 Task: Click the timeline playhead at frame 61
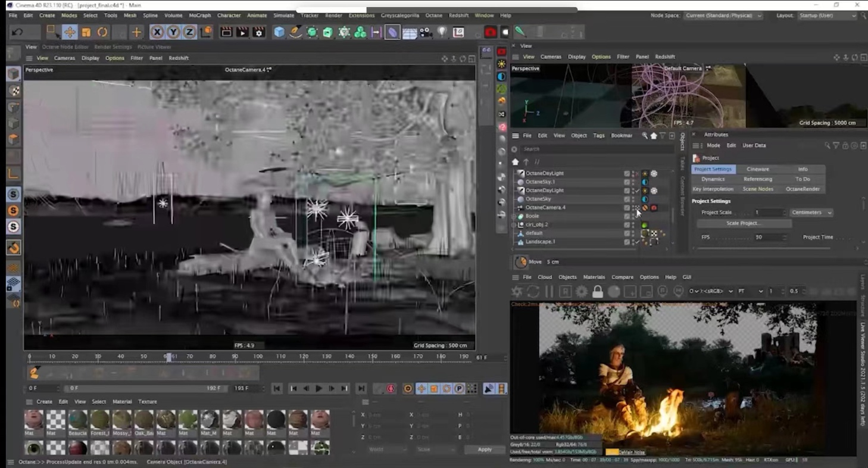(x=168, y=357)
